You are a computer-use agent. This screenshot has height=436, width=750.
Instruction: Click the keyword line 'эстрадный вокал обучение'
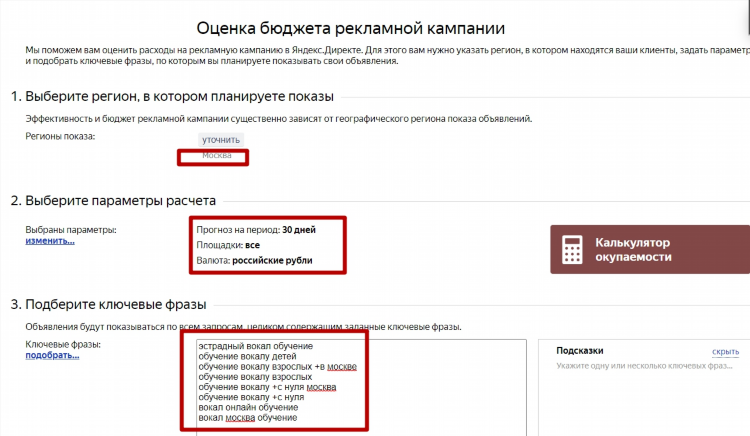[x=255, y=346]
